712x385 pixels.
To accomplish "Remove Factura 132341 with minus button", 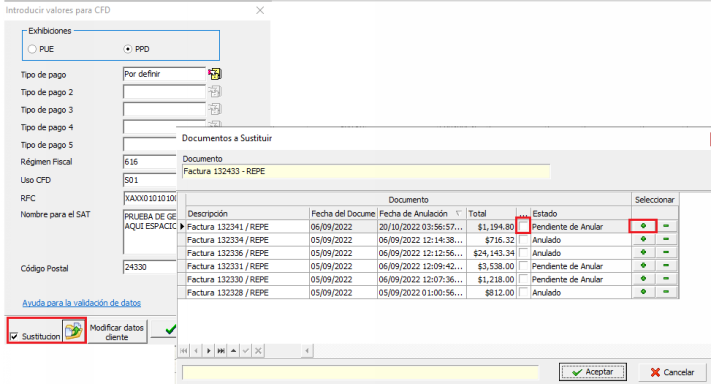I will coord(666,226).
